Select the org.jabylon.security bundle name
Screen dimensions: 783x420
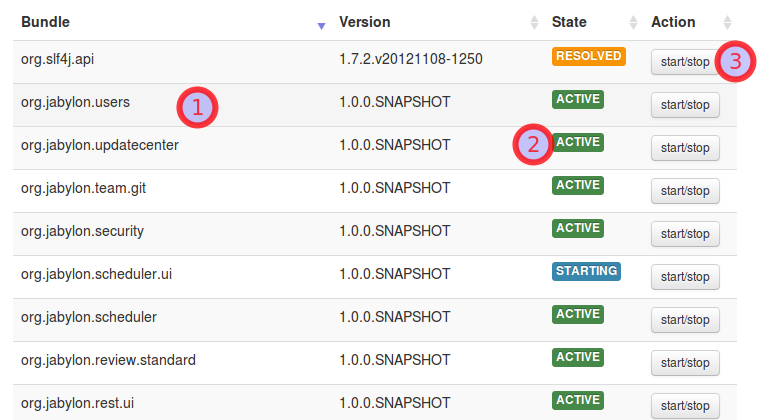coord(82,231)
